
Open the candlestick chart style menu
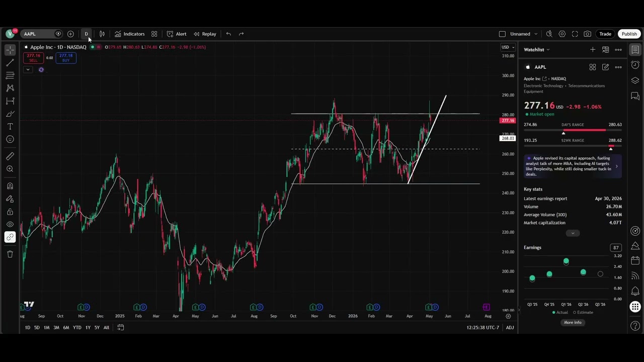[x=102, y=34]
